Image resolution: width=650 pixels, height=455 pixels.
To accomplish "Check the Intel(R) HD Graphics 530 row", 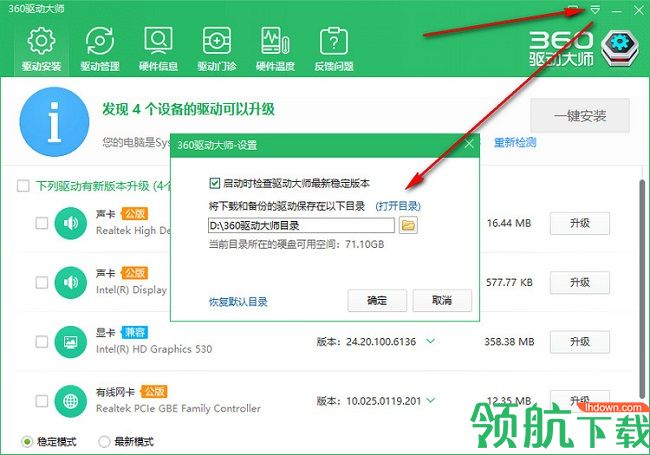I will (41, 342).
